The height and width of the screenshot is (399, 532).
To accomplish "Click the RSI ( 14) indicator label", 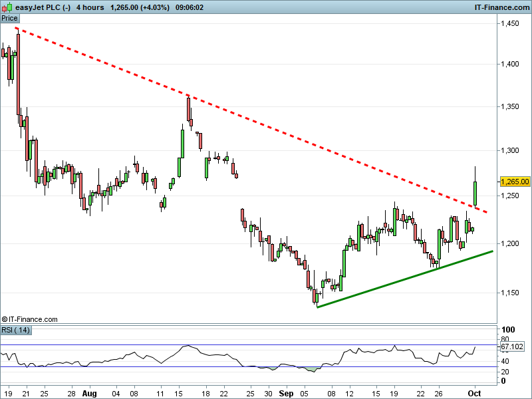I will [15, 330].
